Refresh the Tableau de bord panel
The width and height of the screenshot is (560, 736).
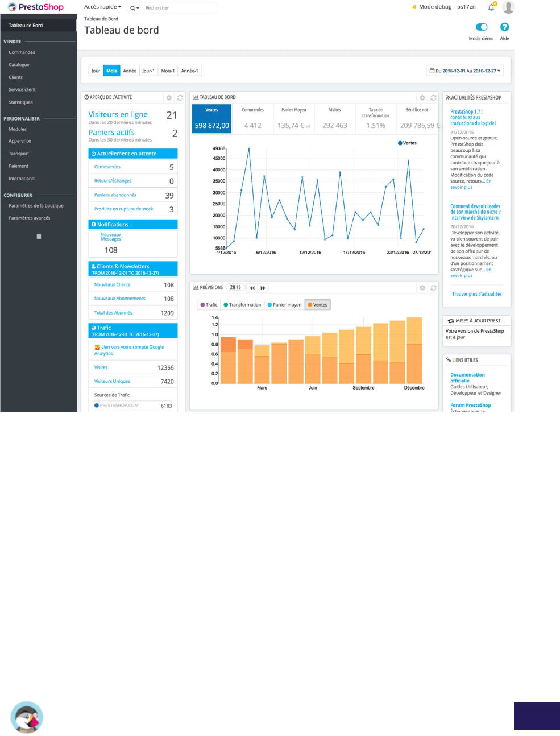pyautogui.click(x=433, y=97)
